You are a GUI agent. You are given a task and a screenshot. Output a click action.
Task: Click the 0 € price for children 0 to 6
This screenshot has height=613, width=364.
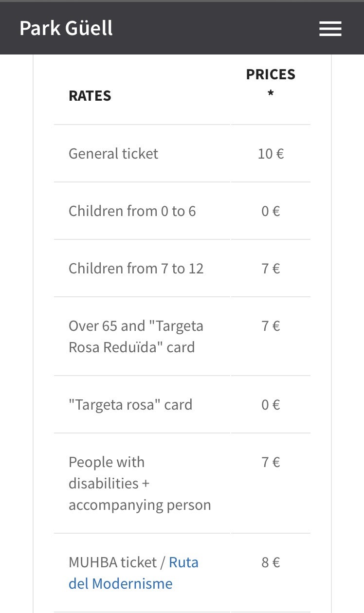coord(271,211)
